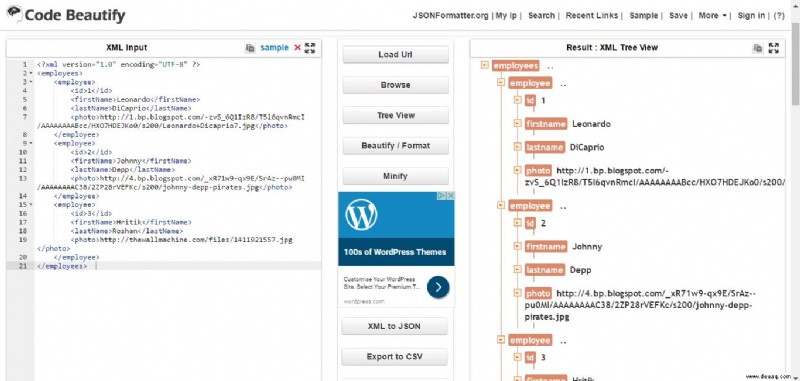Load the sample XML link

274,48
